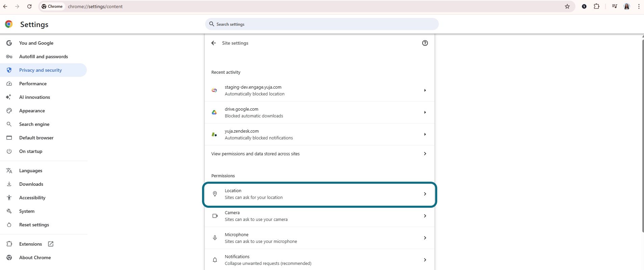Go back using the browser back arrow
The width and height of the screenshot is (644, 270).
coord(5,6)
